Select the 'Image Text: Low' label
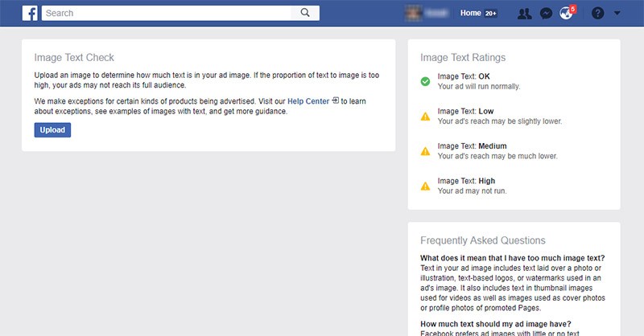Screen dimensions: 644x336 coord(465,111)
